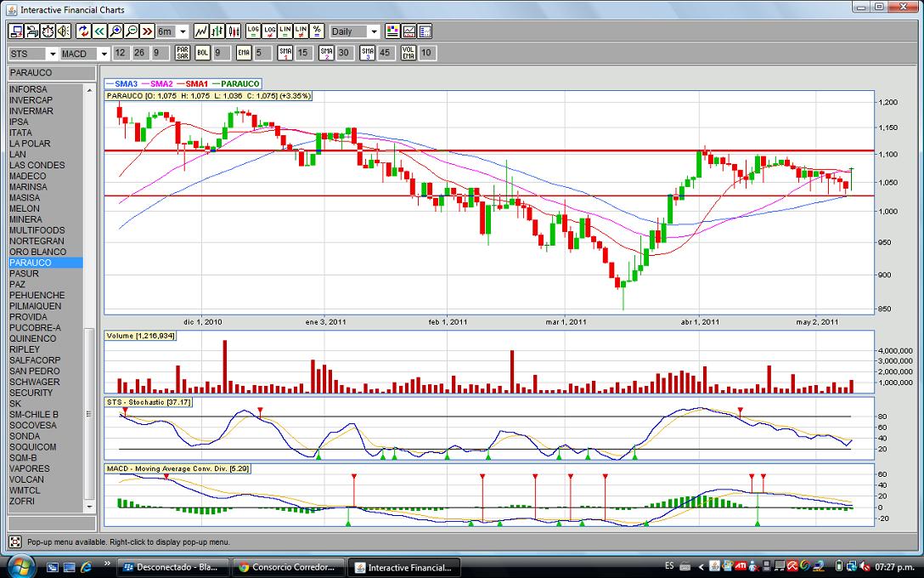Switch to candlestick chart style
The image size is (924, 578).
click(234, 31)
